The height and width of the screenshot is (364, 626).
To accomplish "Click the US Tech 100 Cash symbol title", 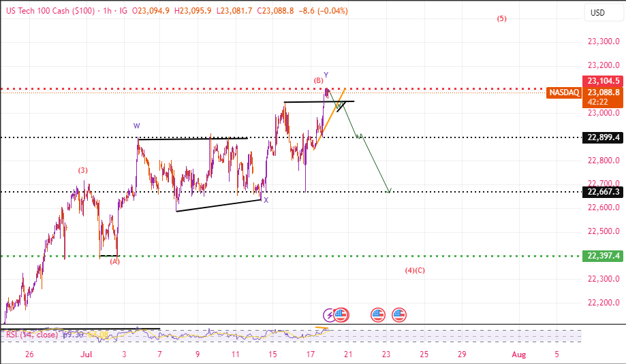I will (46, 12).
